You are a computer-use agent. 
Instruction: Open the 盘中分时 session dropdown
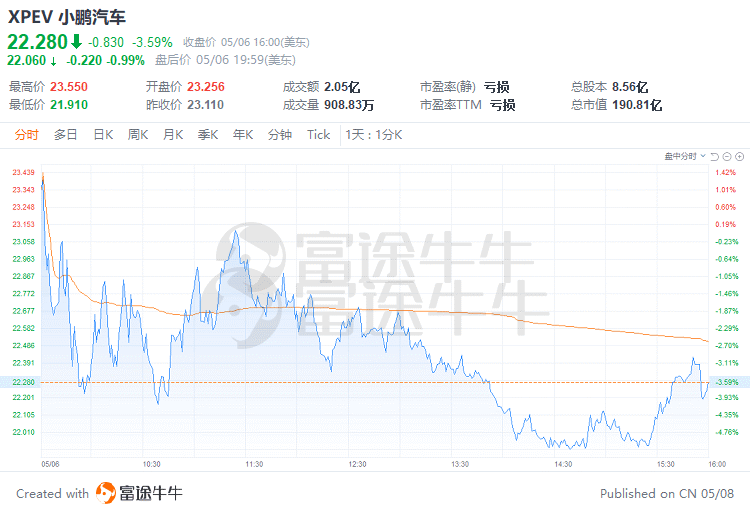pyautogui.click(x=685, y=156)
